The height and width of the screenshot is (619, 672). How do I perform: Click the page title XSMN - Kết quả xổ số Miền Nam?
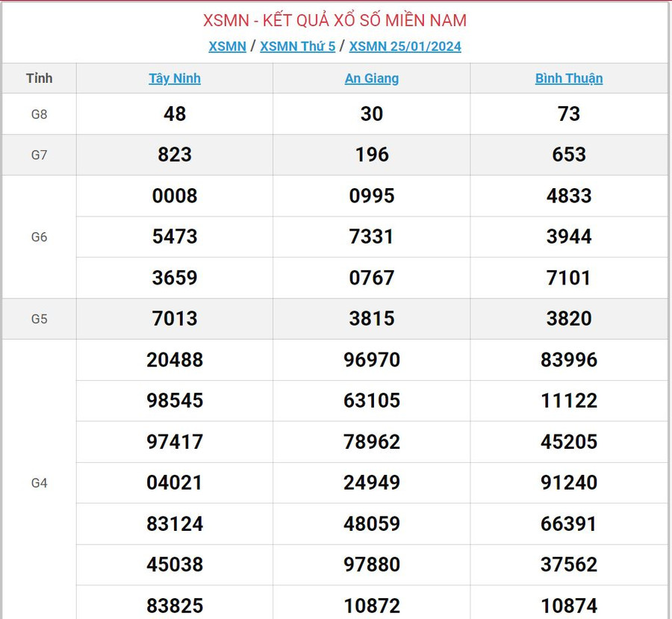tap(335, 20)
